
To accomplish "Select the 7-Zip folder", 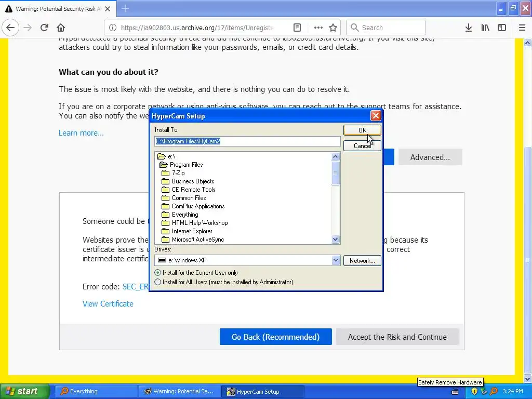I will [174, 173].
